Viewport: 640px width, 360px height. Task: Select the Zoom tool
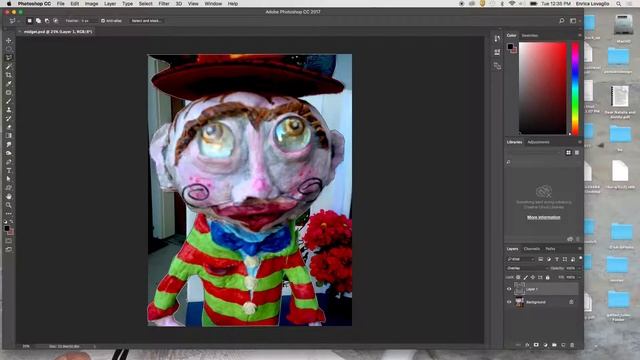9,205
